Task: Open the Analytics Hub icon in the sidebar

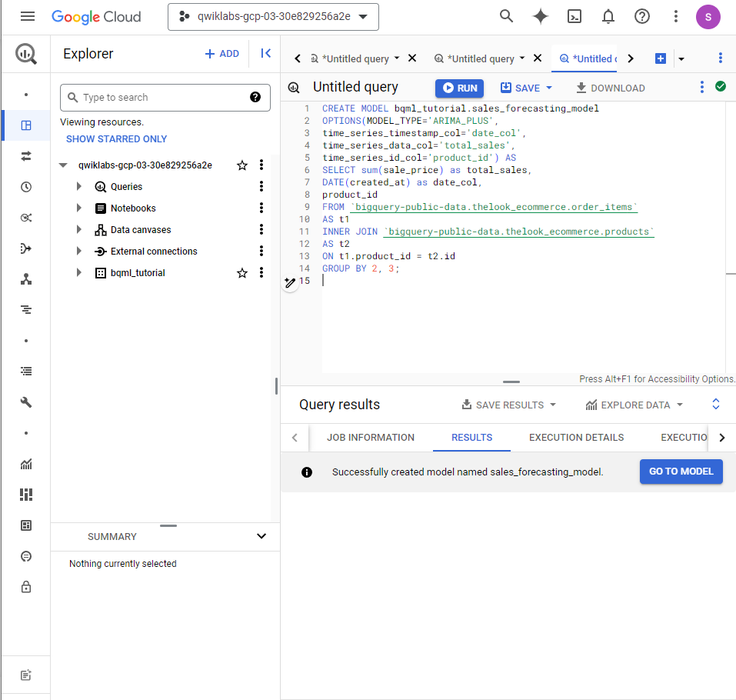Action: coord(26,218)
